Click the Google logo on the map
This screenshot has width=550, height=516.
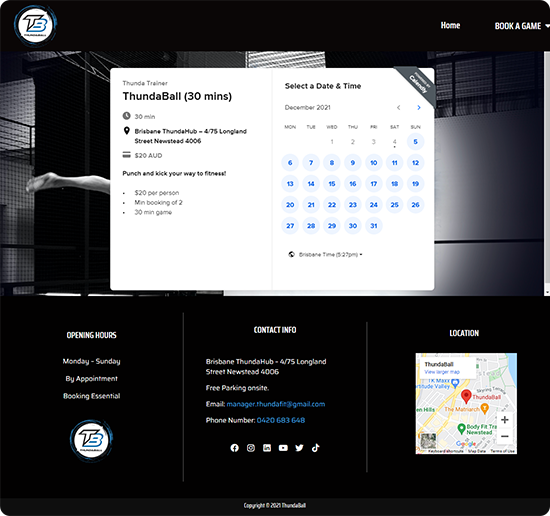(466, 444)
